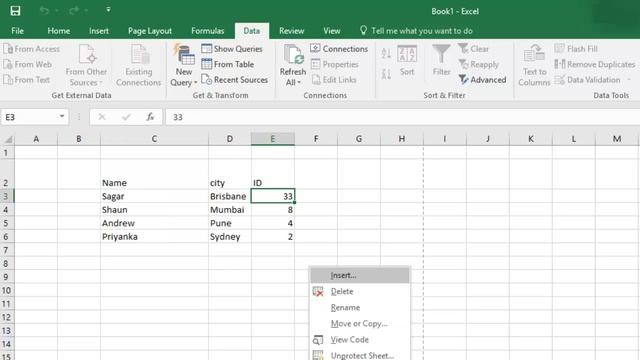Click the ID cell with value 8
Screen dimensions: 640x360
pyautogui.click(x=273, y=210)
